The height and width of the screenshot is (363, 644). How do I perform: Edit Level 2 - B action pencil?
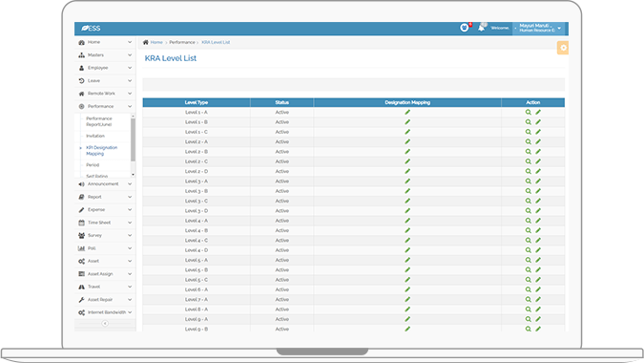coord(538,152)
